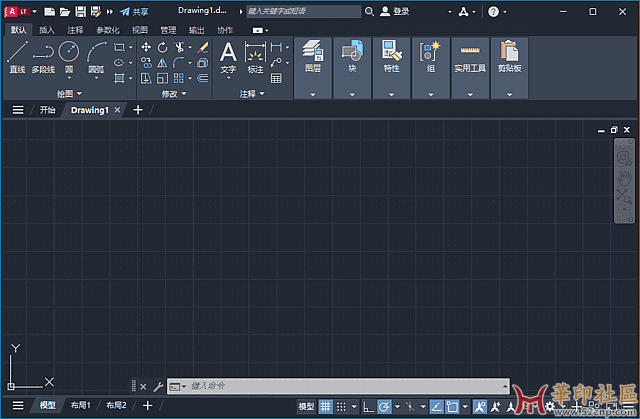Open the Layout1 (布局1) tab
640x419 pixels.
pos(80,406)
